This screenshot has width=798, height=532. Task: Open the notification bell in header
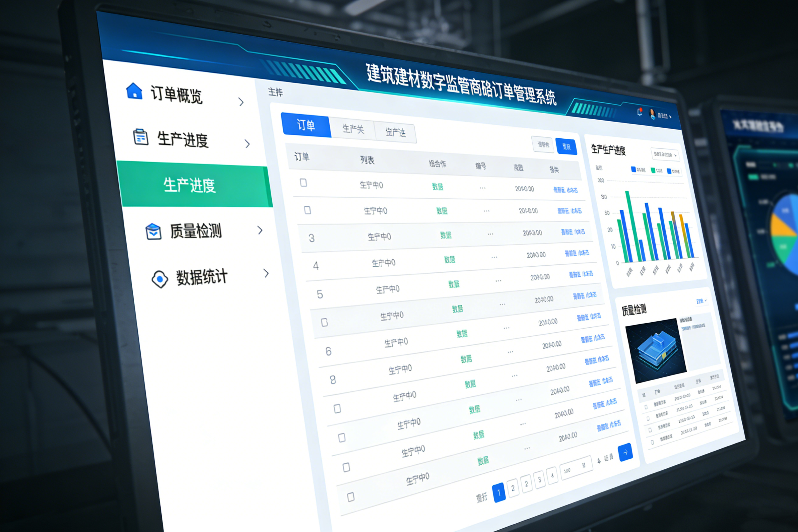pos(640,112)
